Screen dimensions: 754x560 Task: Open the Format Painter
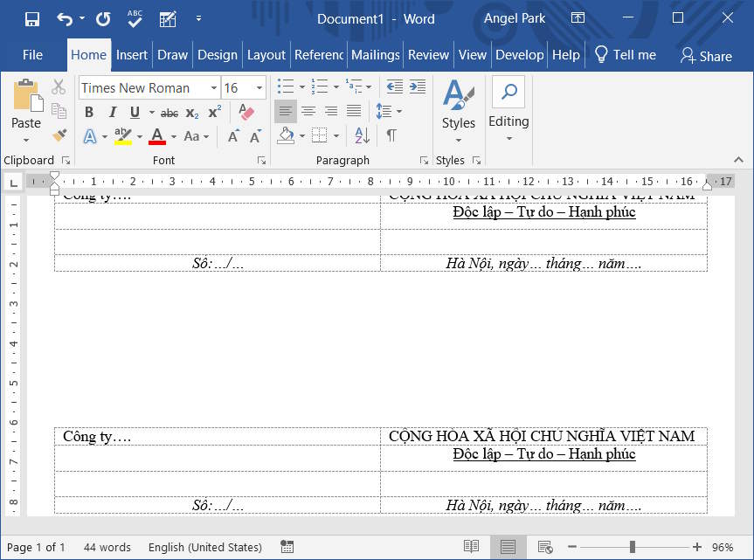point(58,134)
